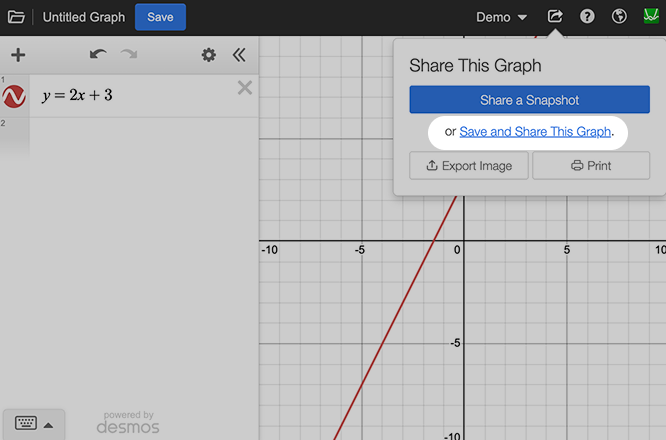
Task: Toggle visibility of the red line expression
Action: [x=14, y=97]
